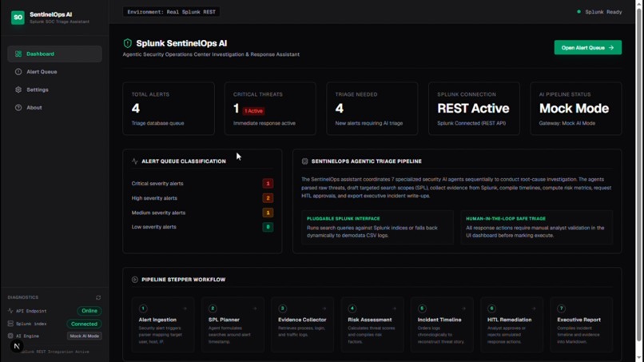Screen dimensions: 644x362
Task: Click the High severity alerts count badge
Action: [x=268, y=198]
